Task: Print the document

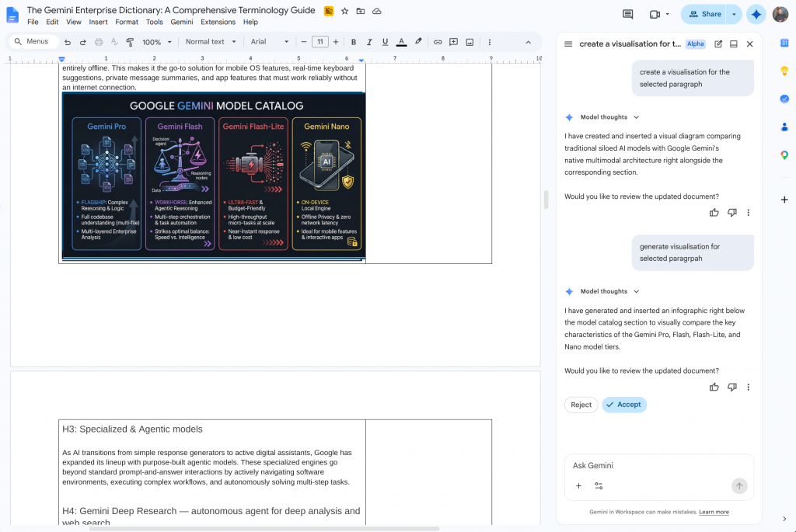Action: pos(99,42)
